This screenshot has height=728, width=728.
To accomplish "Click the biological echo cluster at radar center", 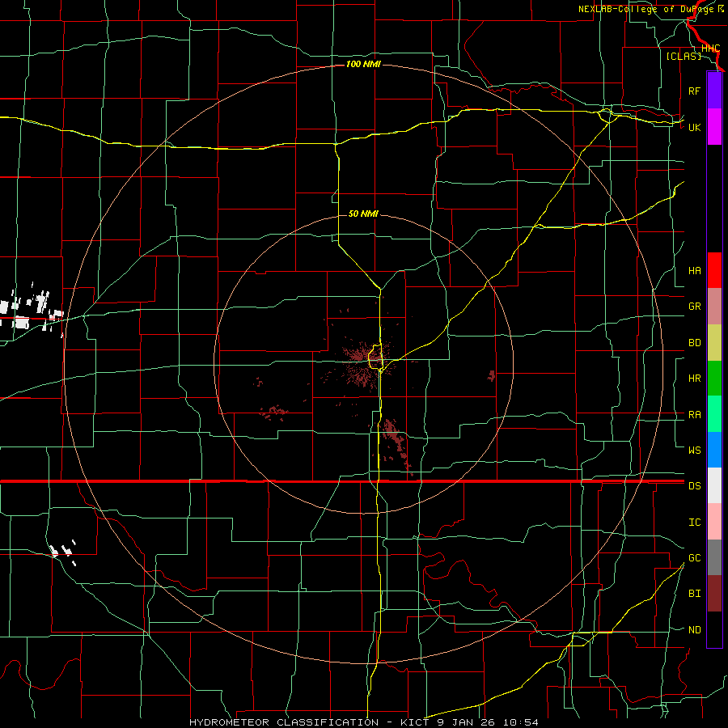I will 368,363.
